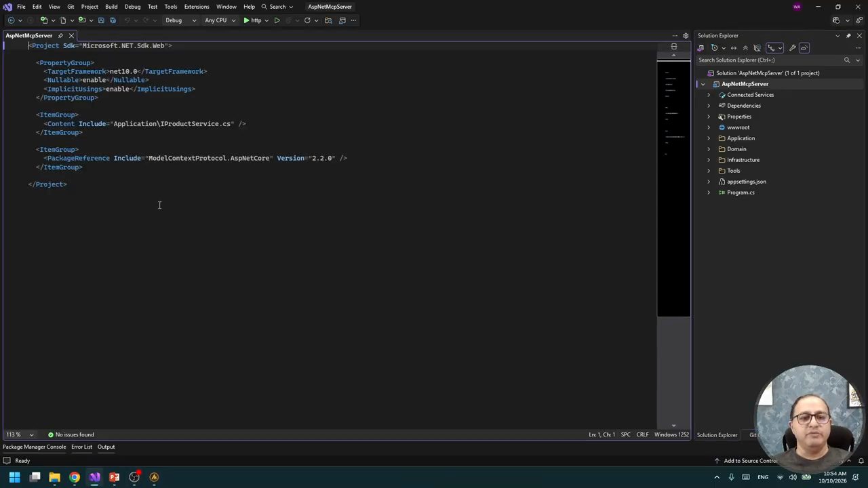Open the Build menu
868x488 pixels.
point(111,7)
